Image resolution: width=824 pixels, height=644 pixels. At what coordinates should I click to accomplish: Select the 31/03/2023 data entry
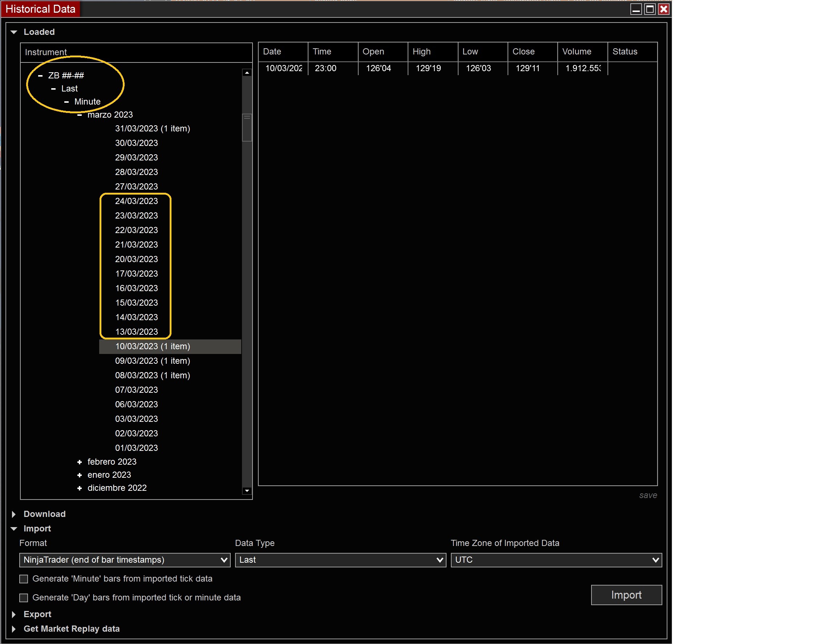[153, 128]
